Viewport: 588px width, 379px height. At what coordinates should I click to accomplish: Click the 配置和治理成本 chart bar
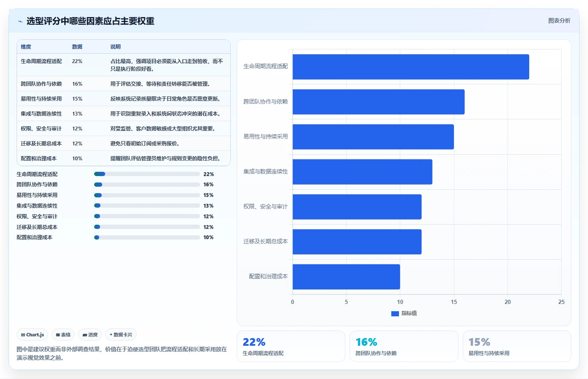click(x=346, y=277)
